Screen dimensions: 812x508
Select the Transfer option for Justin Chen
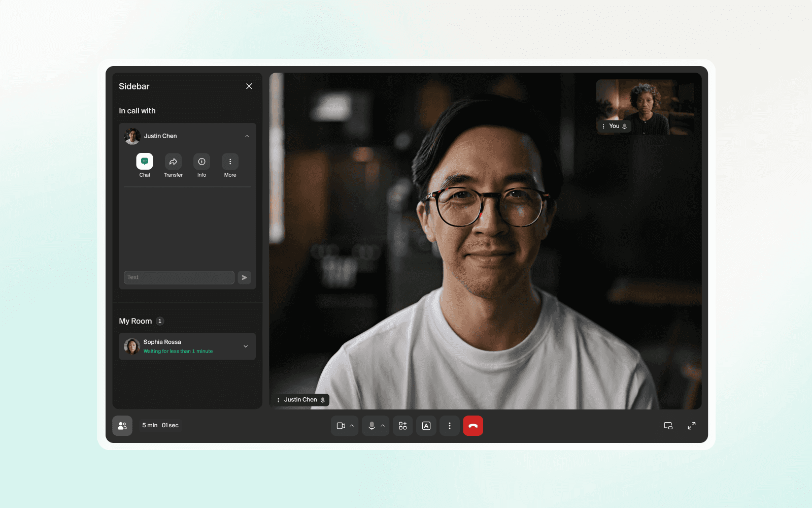(173, 162)
